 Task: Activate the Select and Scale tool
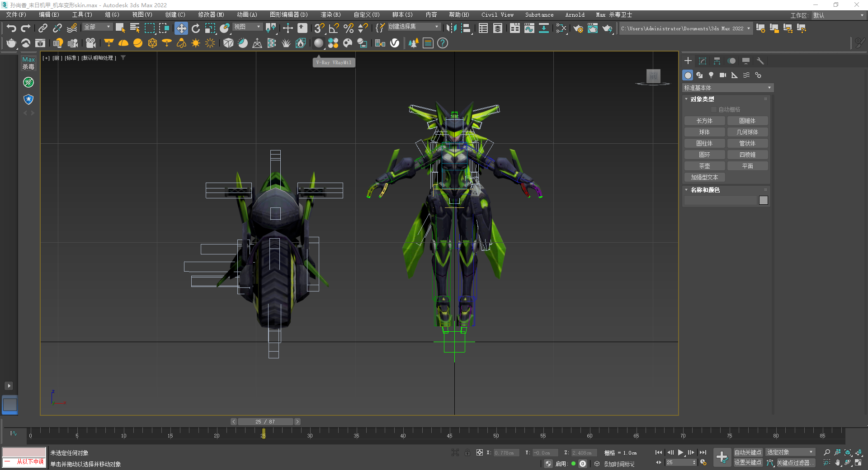(x=210, y=28)
